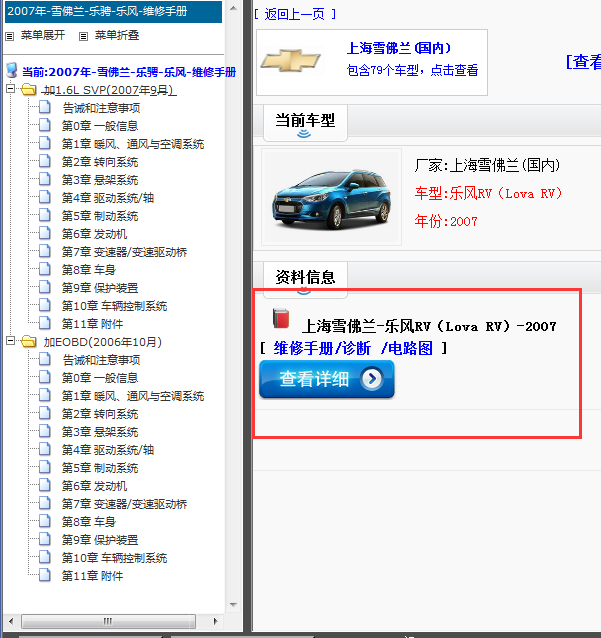Click the folder icon of 加1.6L SVP(2007年9月)
This screenshot has height=638, width=601.
click(x=28, y=90)
